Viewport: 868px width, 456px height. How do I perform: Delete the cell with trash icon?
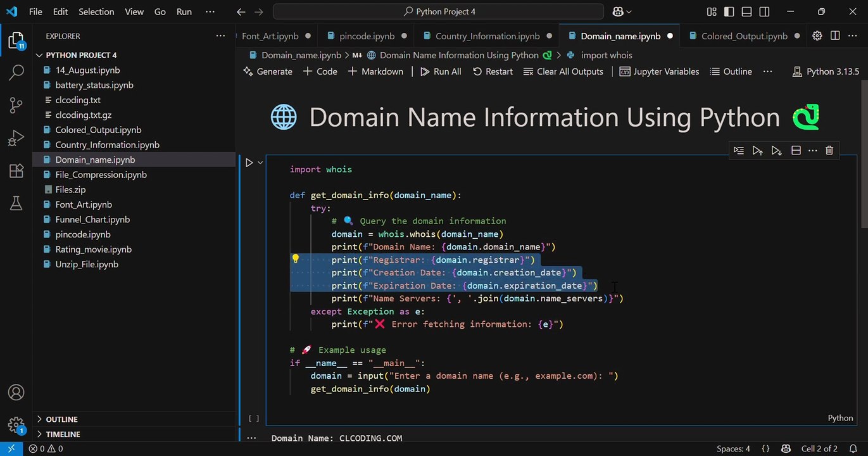click(829, 150)
